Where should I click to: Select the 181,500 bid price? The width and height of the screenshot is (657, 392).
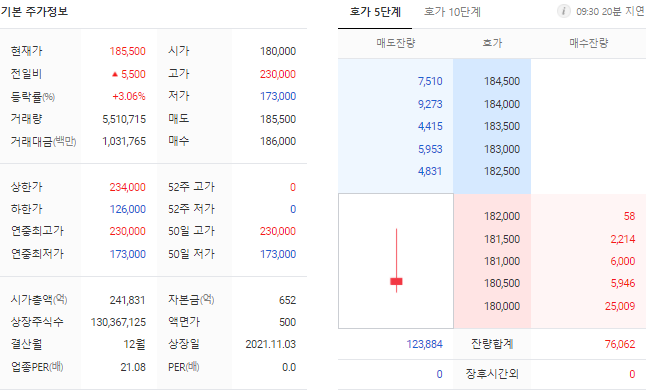pos(502,239)
